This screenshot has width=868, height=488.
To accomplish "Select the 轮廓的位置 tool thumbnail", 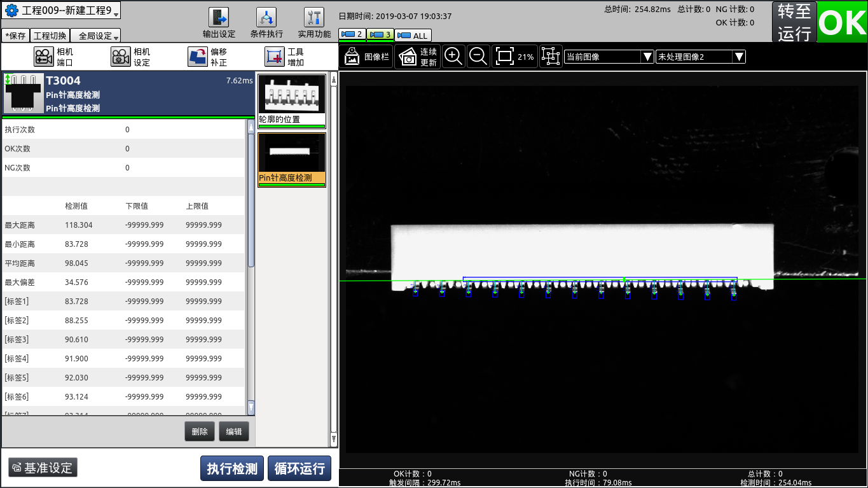I will pyautogui.click(x=292, y=101).
